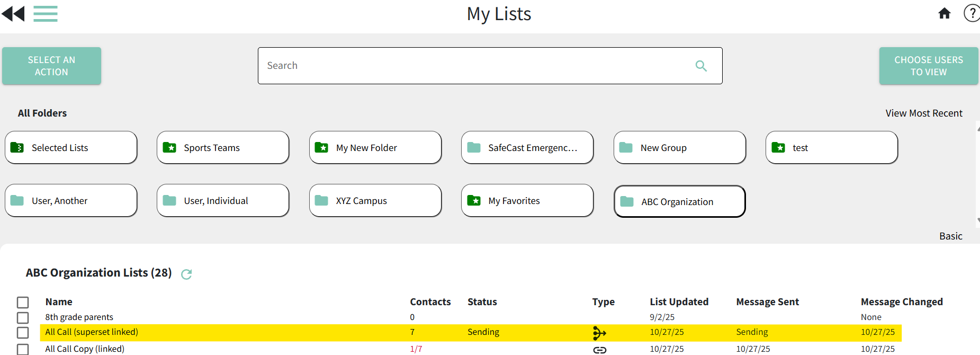Click the User, Another folder icon
Screen dimensions: 980x355
pos(17,200)
